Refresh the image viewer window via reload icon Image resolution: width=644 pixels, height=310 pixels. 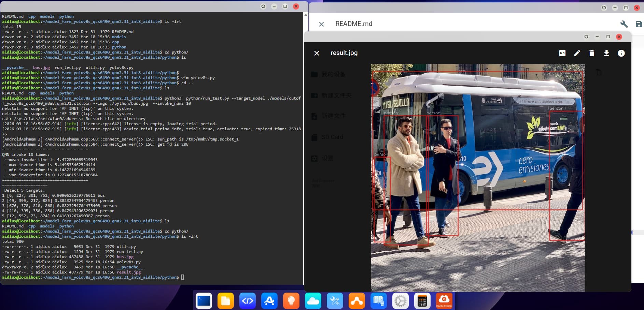[x=586, y=37]
